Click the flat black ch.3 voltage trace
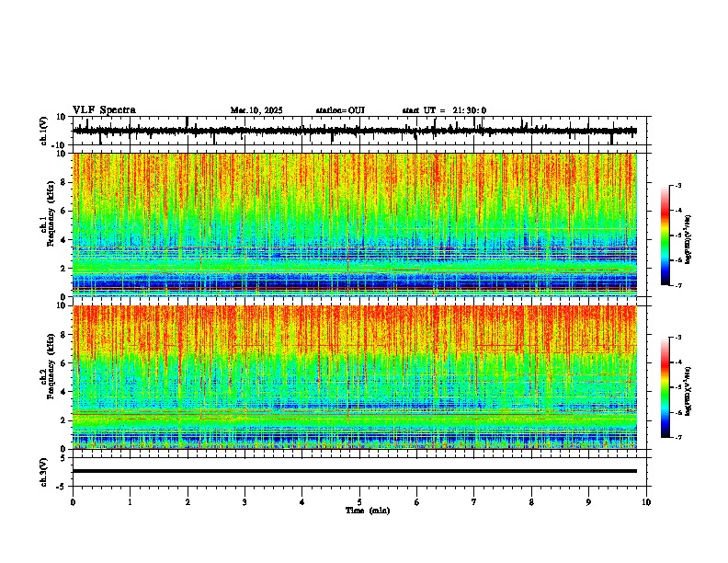 point(355,471)
